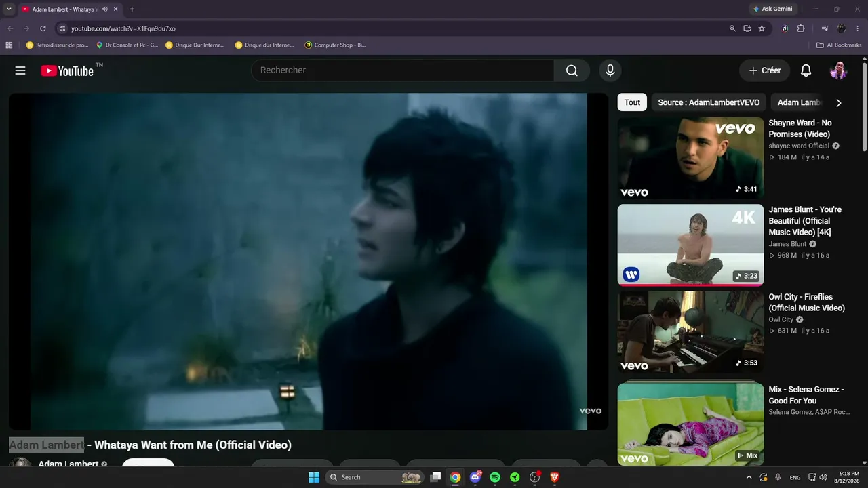
Task: Open Spotify from the taskbar
Action: click(x=495, y=477)
